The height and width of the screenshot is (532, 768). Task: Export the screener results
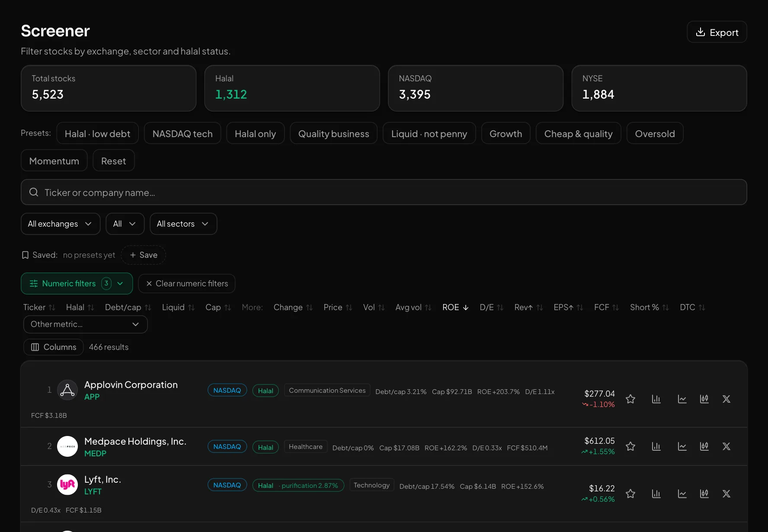[x=717, y=32]
